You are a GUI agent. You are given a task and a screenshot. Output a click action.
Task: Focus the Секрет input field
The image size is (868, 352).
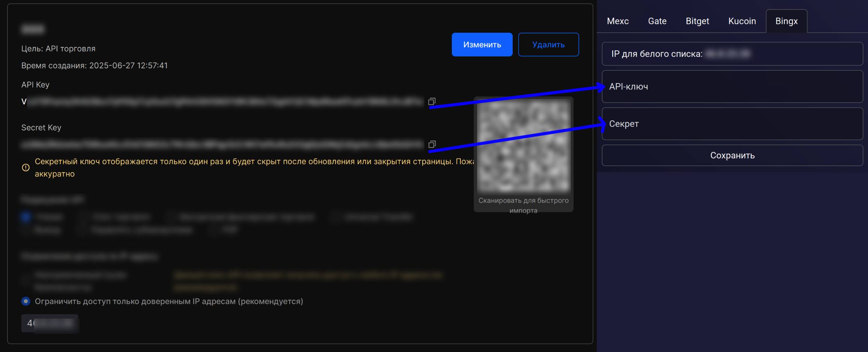coord(732,124)
